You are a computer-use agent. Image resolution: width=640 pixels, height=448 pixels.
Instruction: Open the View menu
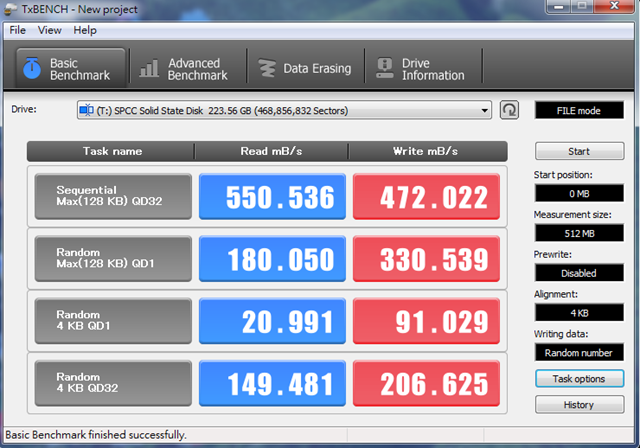pos(49,30)
